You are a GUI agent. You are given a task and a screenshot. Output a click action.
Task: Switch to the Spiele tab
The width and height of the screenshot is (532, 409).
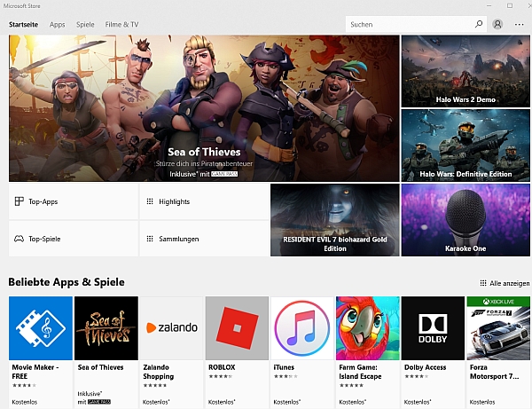[x=85, y=25]
